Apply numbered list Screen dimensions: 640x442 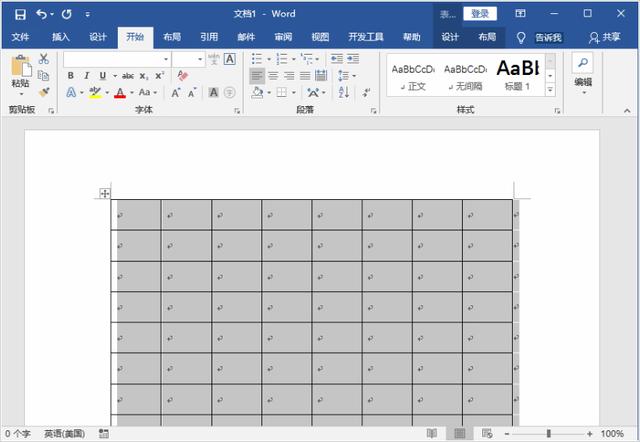coord(282,59)
